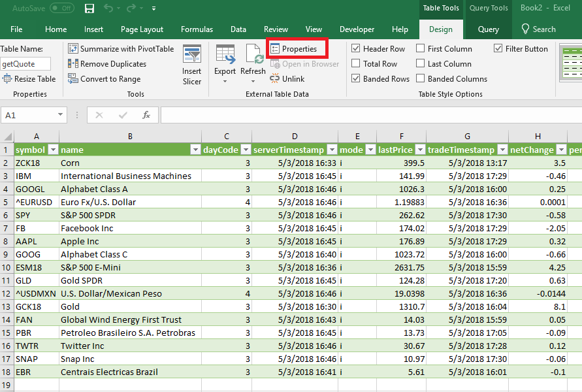This screenshot has width=582, height=392.
Task: Click the Insert Slicer icon
Action: (192, 55)
